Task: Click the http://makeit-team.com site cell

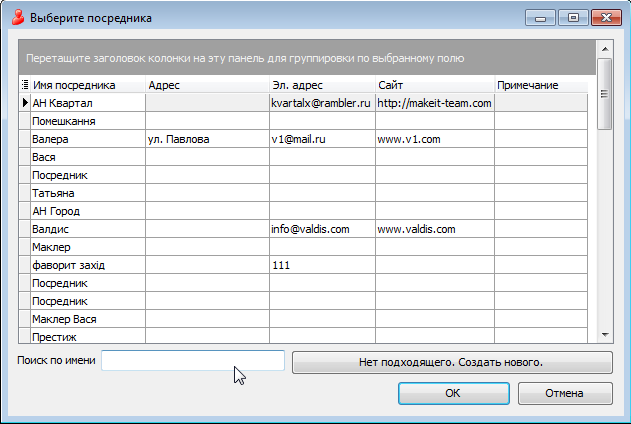Action: click(x=434, y=103)
